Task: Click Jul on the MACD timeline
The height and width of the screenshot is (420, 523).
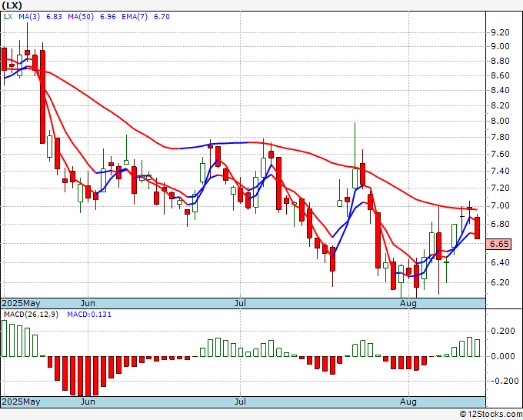Action: click(240, 402)
